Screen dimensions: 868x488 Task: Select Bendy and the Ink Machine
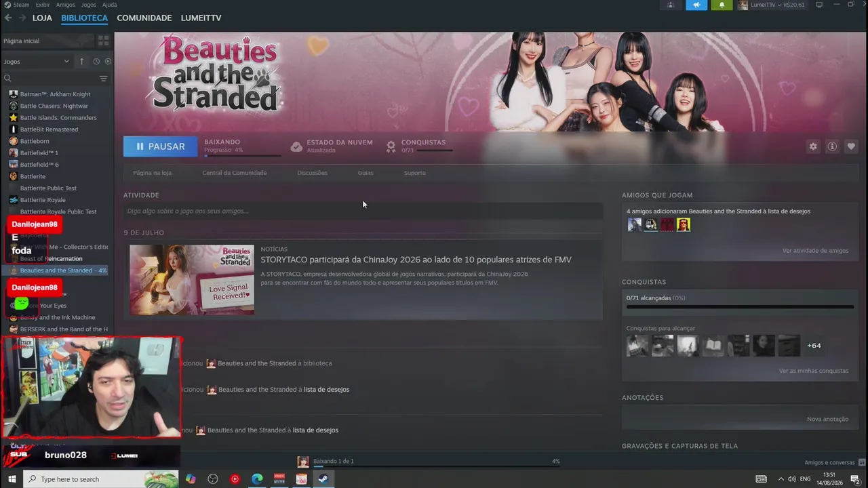coord(58,317)
